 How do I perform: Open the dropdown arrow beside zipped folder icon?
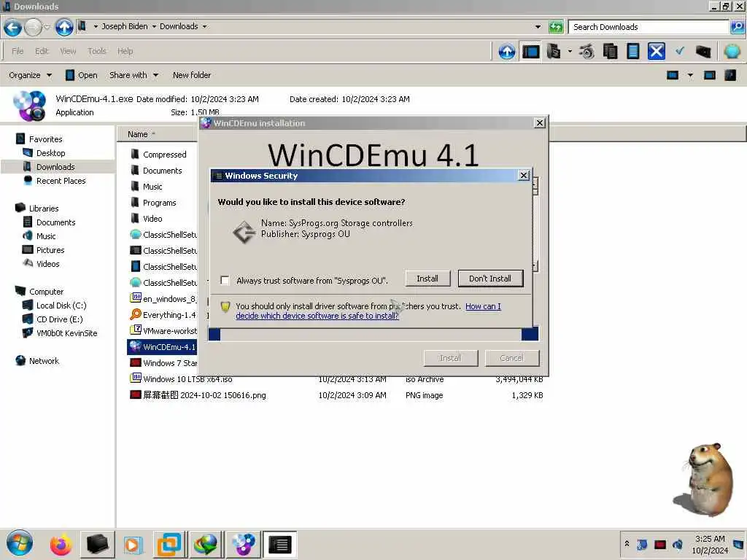point(570,51)
